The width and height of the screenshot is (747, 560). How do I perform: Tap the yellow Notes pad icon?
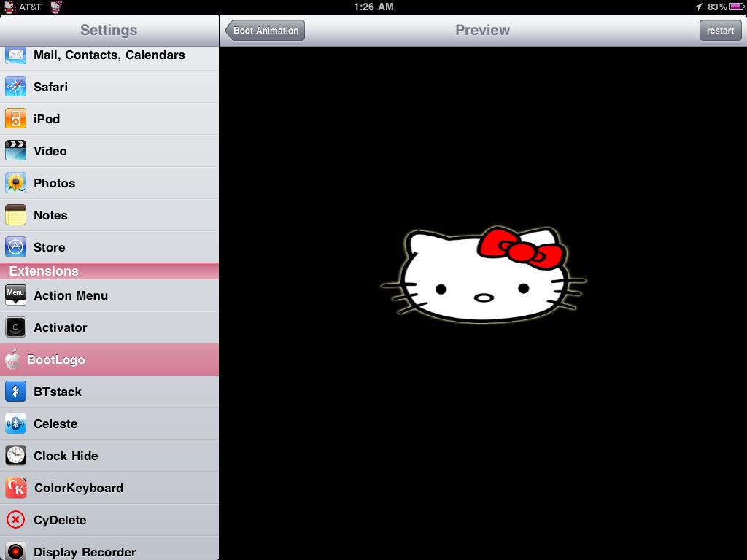pyautogui.click(x=16, y=215)
